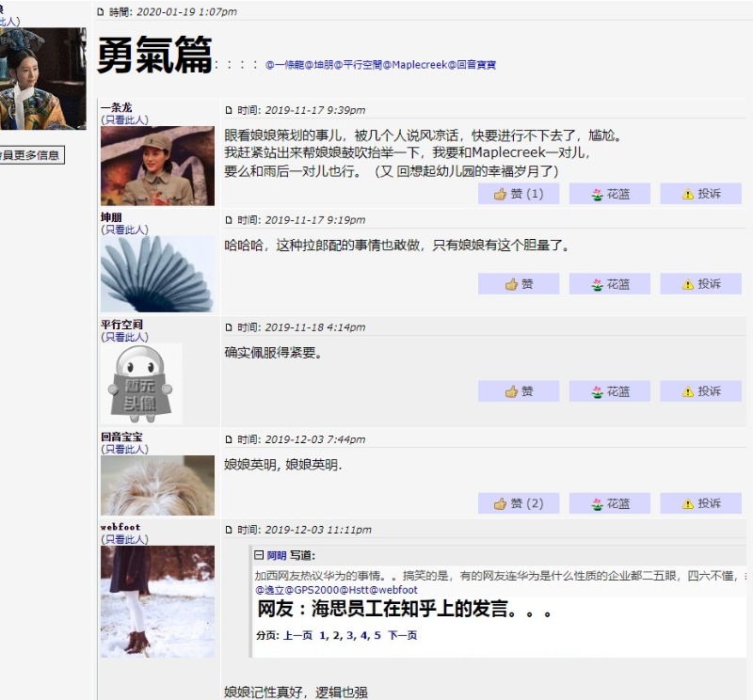Open 阿明's profile link in quote
The height and width of the screenshot is (700, 753).
pyautogui.click(x=277, y=555)
